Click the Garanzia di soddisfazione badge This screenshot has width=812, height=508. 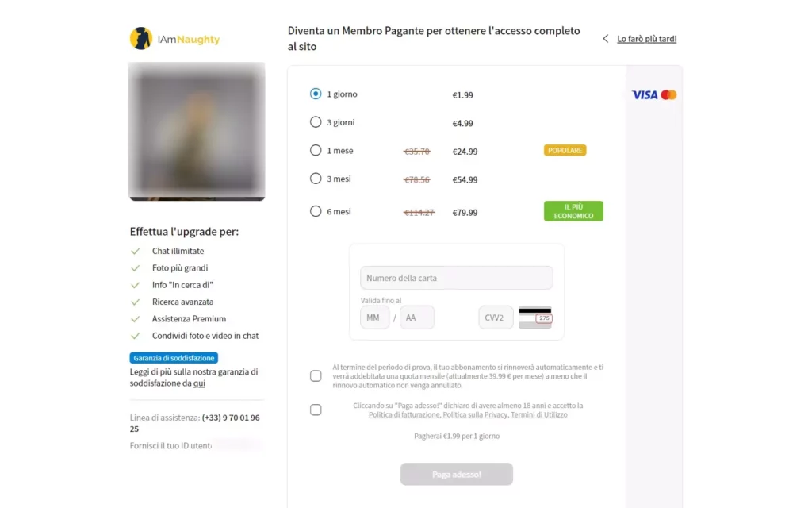(174, 358)
